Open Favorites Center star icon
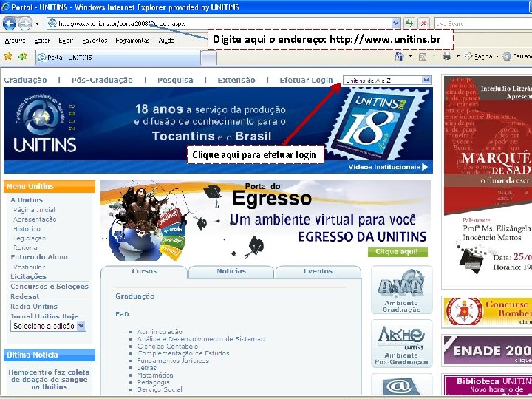Image resolution: width=532 pixels, height=399 pixels. pos(8,56)
